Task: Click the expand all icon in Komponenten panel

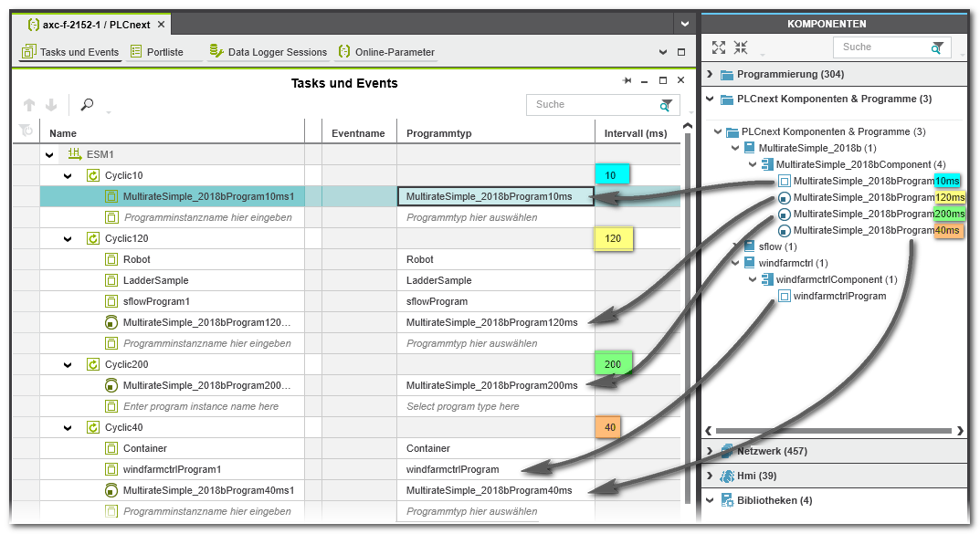Action: [719, 47]
